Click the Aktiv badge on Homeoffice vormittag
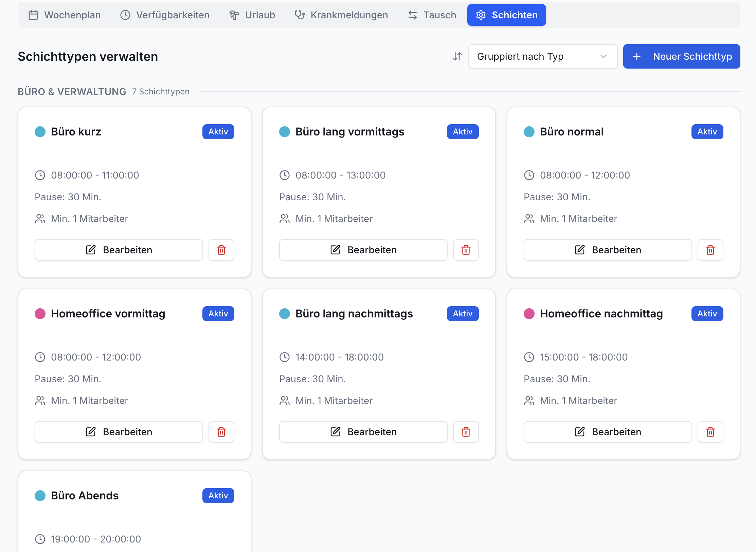 coord(218,314)
